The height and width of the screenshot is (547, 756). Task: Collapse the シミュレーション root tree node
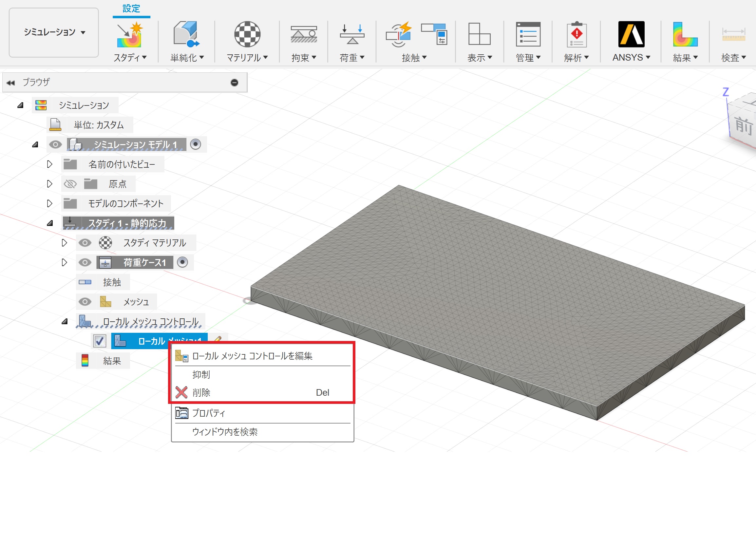[x=20, y=105]
